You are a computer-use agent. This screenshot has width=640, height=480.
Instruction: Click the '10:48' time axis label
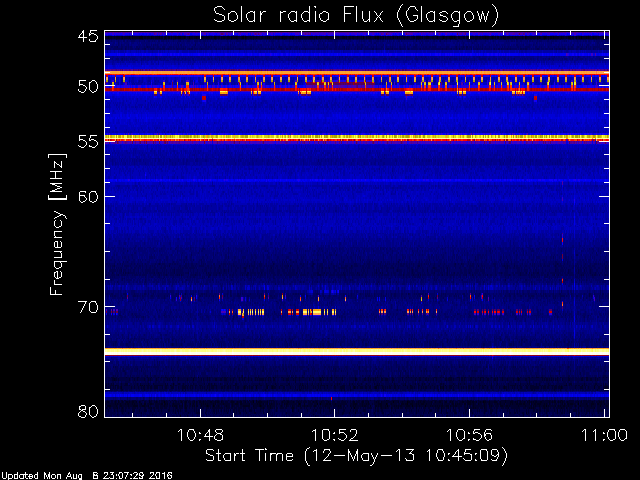click(200, 435)
